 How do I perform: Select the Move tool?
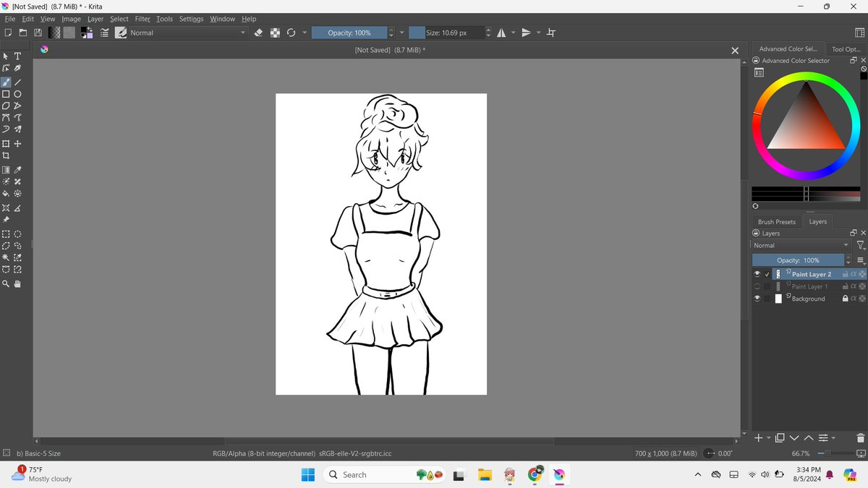point(18,144)
